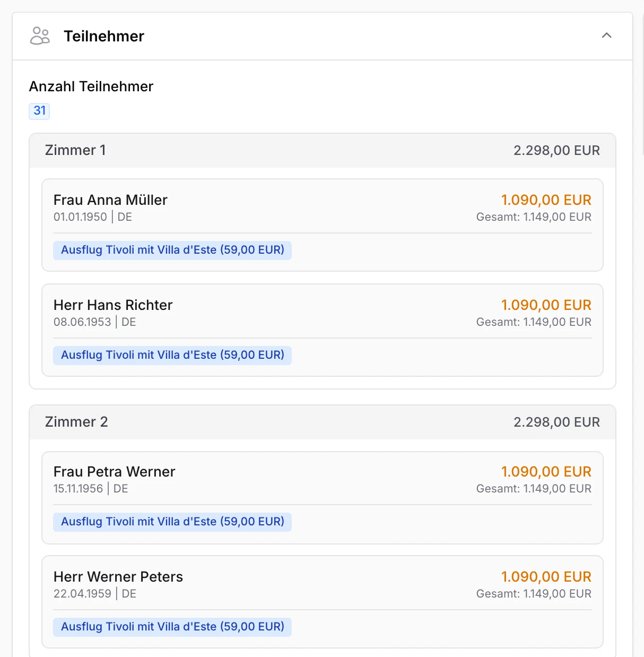Click Anna Müller's price 1.090,00 EUR
This screenshot has height=657, width=644.
pyautogui.click(x=546, y=200)
